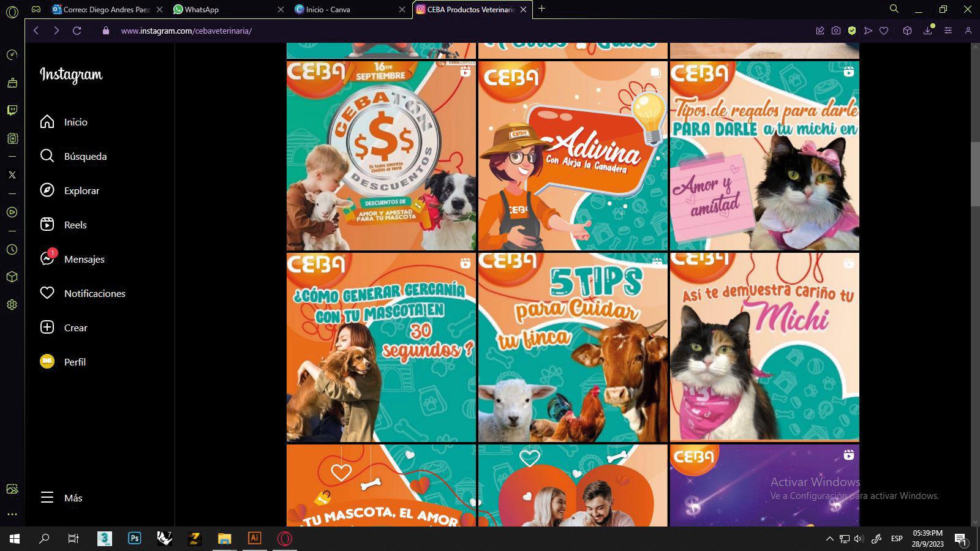This screenshot has width=980, height=551.
Task: Switch to the WhatsApp tab
Action: coord(228,9)
